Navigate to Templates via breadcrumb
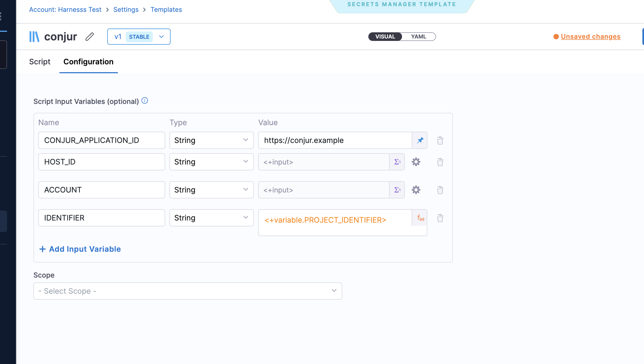The width and height of the screenshot is (644, 364). 166,9
